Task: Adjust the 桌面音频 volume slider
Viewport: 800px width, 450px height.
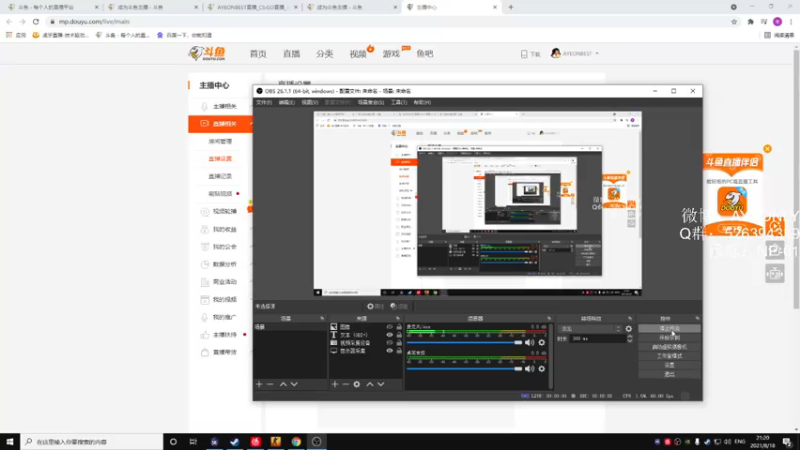Action: click(464, 368)
